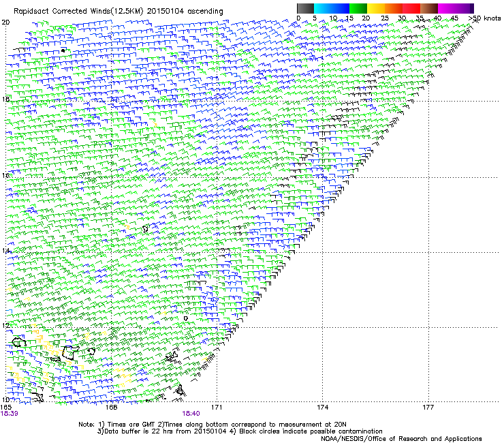This screenshot has width=504, height=443.
Task: Click the 'NOAA/NESDIS/Office of Research and Applications' credit
Action: [401, 438]
